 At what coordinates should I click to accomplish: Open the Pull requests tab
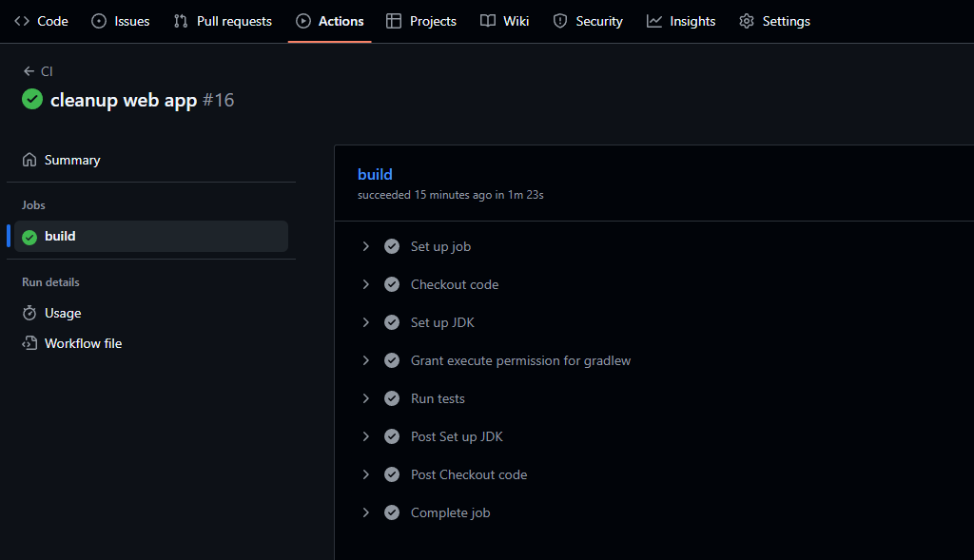click(223, 21)
